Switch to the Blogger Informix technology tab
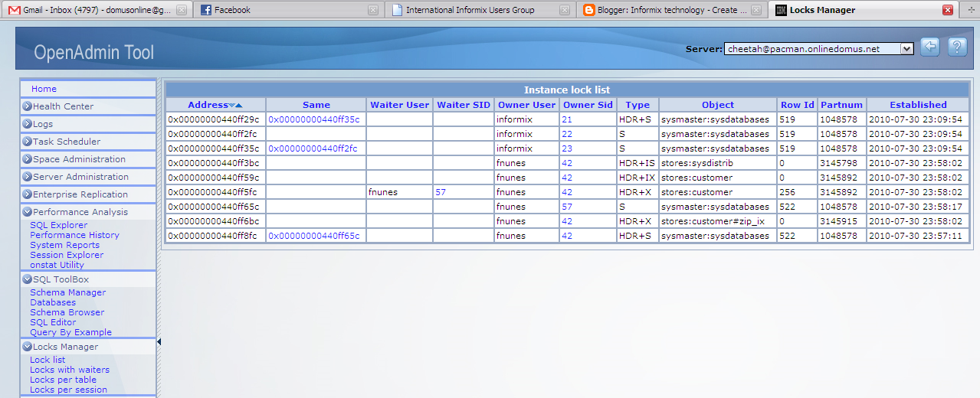Image resolution: width=980 pixels, height=398 pixels. [670, 10]
